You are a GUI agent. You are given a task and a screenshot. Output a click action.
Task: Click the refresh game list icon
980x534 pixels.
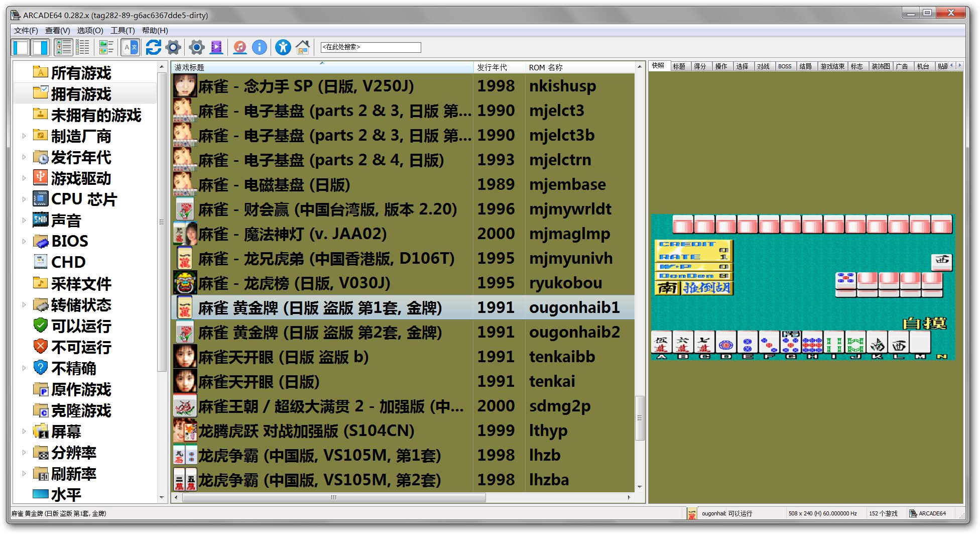pyautogui.click(x=153, y=47)
